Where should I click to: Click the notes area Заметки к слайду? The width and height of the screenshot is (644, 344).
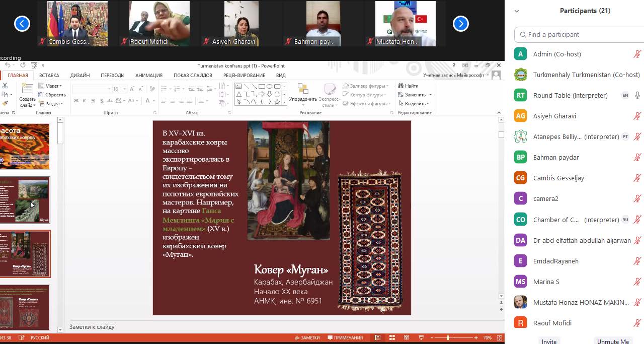click(x=92, y=327)
